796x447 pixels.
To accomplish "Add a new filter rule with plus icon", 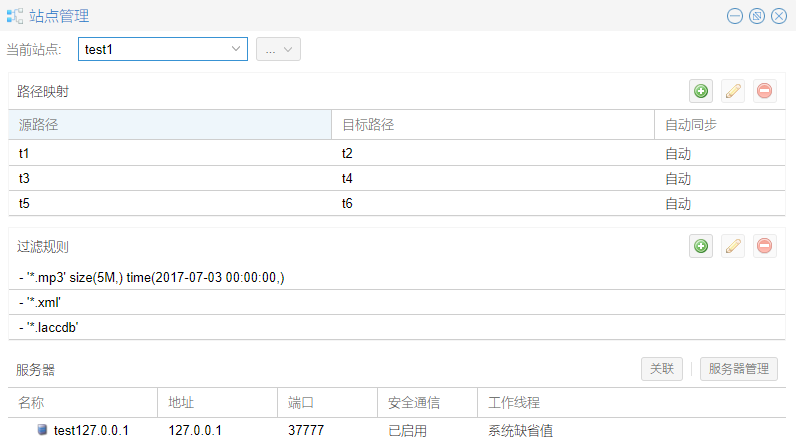I will (x=701, y=246).
